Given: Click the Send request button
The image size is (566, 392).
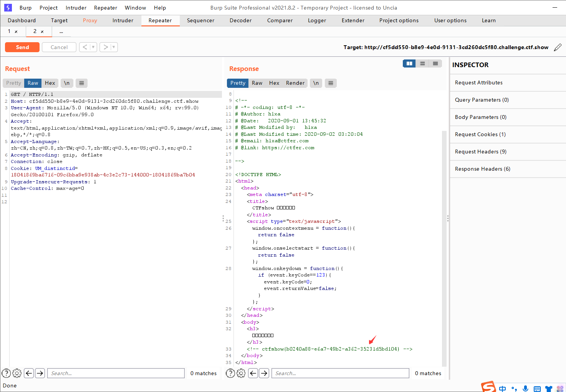Looking at the screenshot, I should pos(22,47).
